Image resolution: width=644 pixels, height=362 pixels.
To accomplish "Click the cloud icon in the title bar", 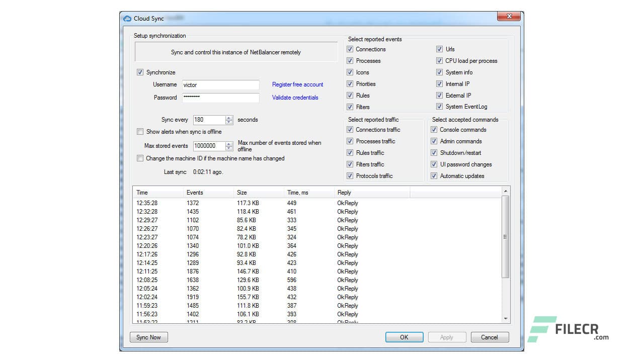I will pyautogui.click(x=127, y=18).
